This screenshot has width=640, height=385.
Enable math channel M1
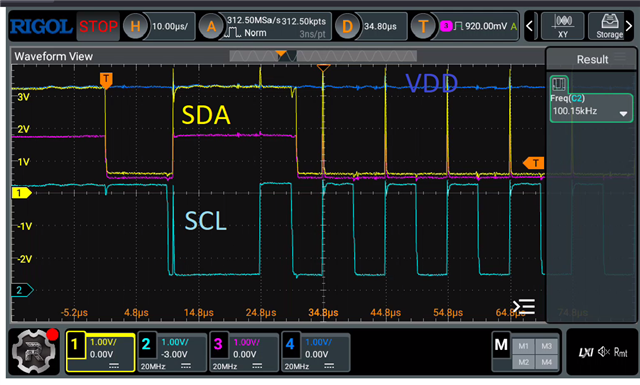click(x=523, y=346)
